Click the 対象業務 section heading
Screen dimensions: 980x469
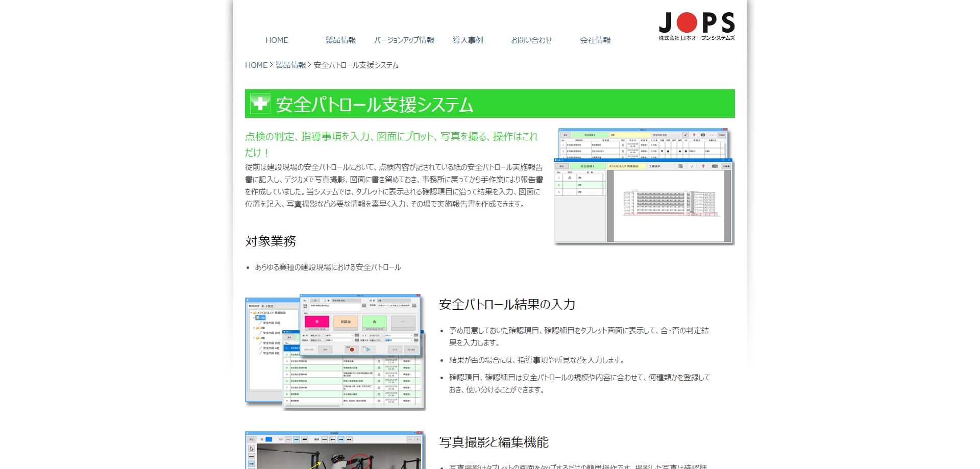271,241
